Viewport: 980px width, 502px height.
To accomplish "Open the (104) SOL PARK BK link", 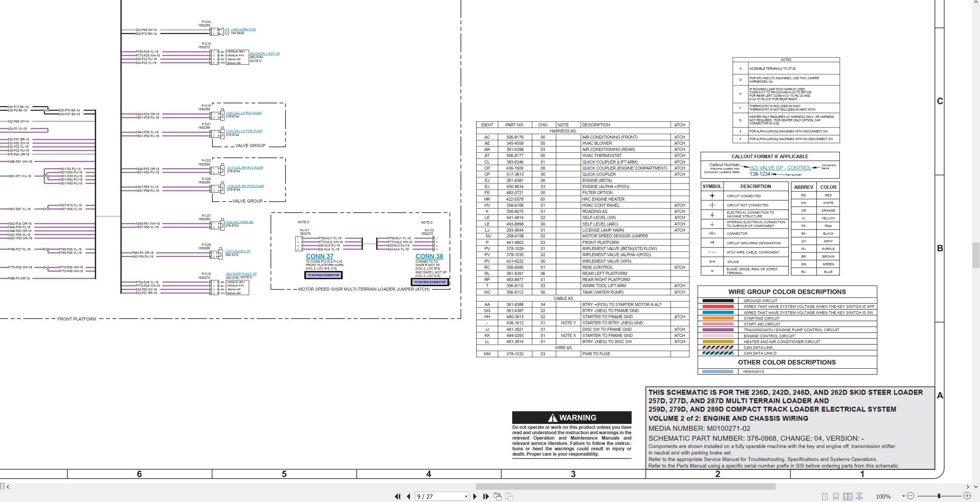I will tap(239, 222).
